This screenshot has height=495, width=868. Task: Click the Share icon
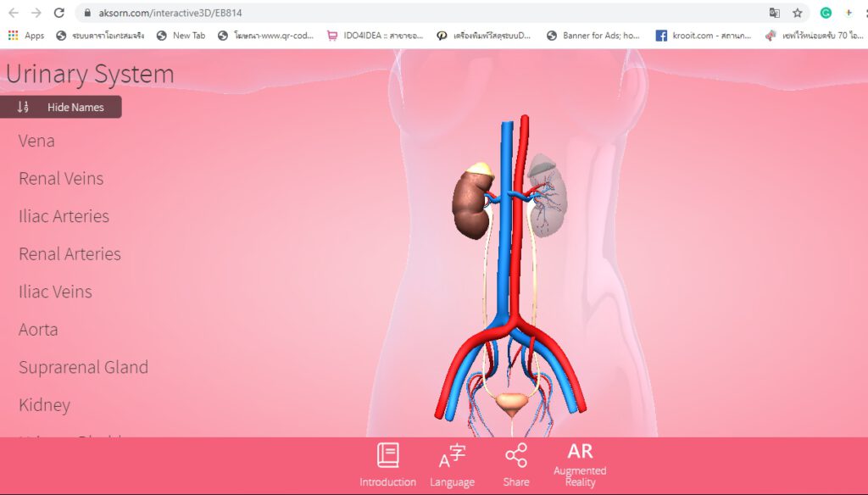pos(515,456)
